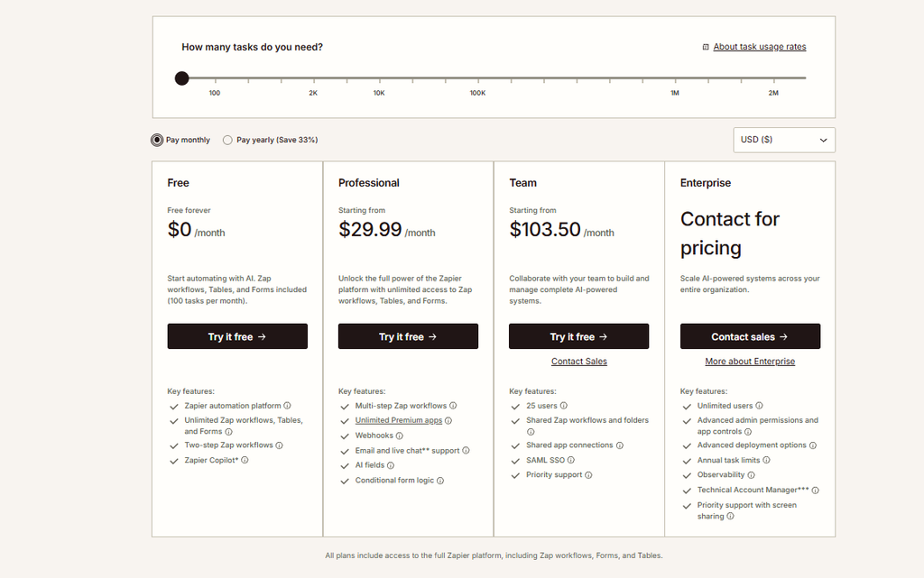This screenshot has height=578, width=924.
Task: Show the Webhooks info icon
Action: [x=400, y=436]
